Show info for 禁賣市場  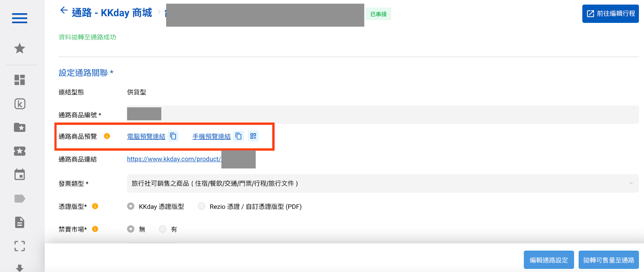95,229
